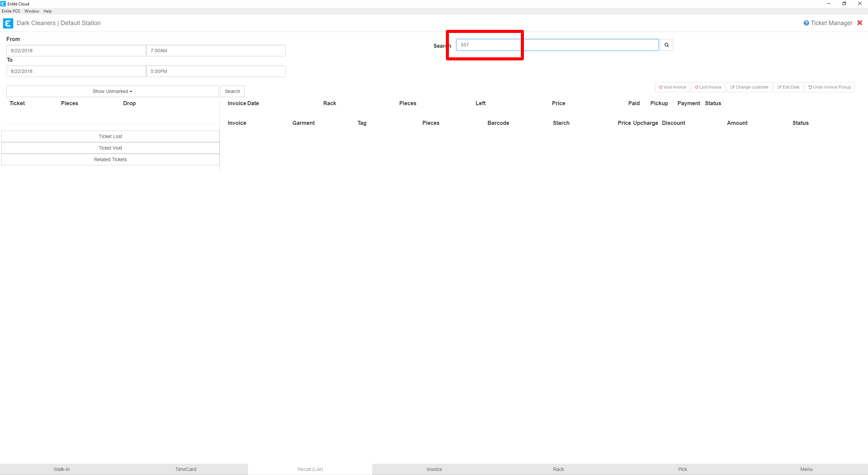
Task: Click the magnifier search icon button
Action: tap(666, 45)
